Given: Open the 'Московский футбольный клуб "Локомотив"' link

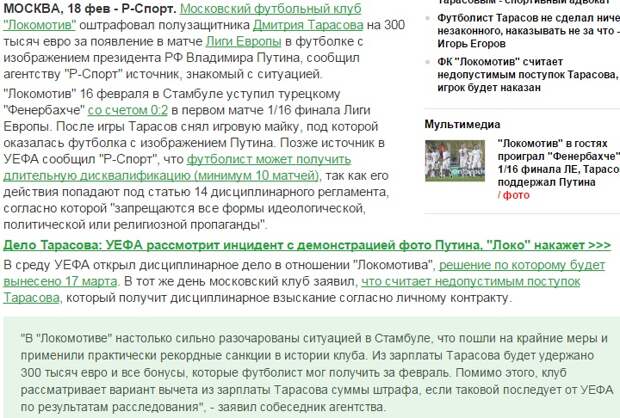Looking at the screenshot, I should coord(270,9).
